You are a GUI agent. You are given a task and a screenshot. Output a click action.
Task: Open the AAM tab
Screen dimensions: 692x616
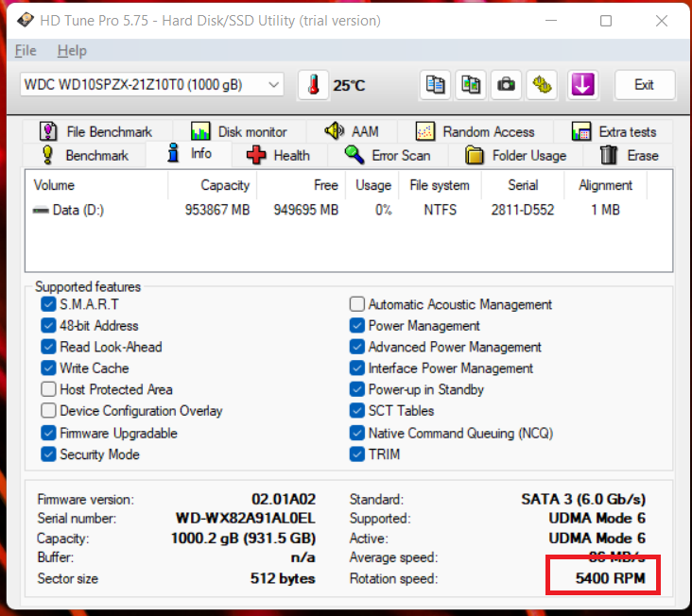pos(352,131)
